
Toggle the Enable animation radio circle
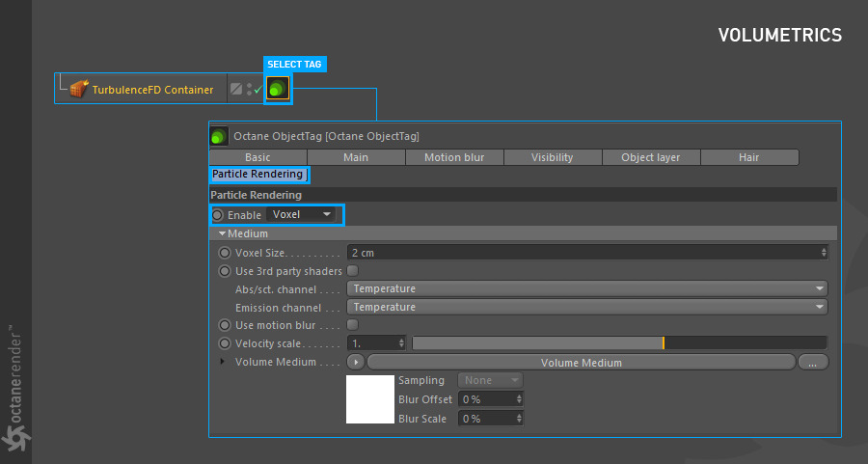tap(218, 214)
